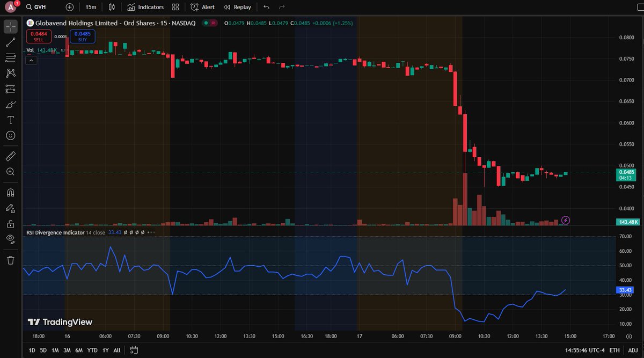Open the indicator templates grid icon
This screenshot has width=644, height=358.
[175, 8]
